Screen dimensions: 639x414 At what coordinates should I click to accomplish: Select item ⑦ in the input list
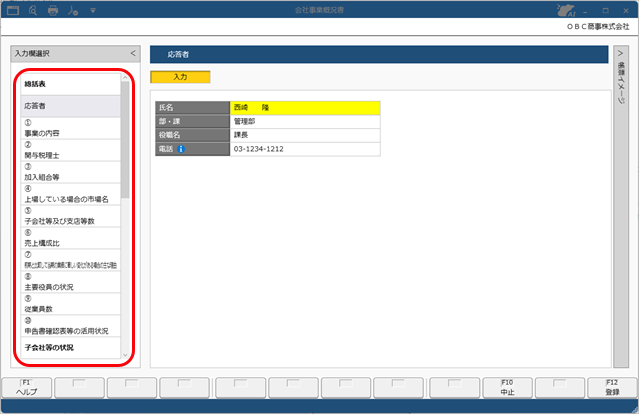[71, 260]
